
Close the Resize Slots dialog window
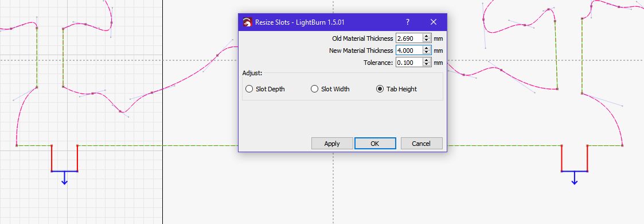434,22
